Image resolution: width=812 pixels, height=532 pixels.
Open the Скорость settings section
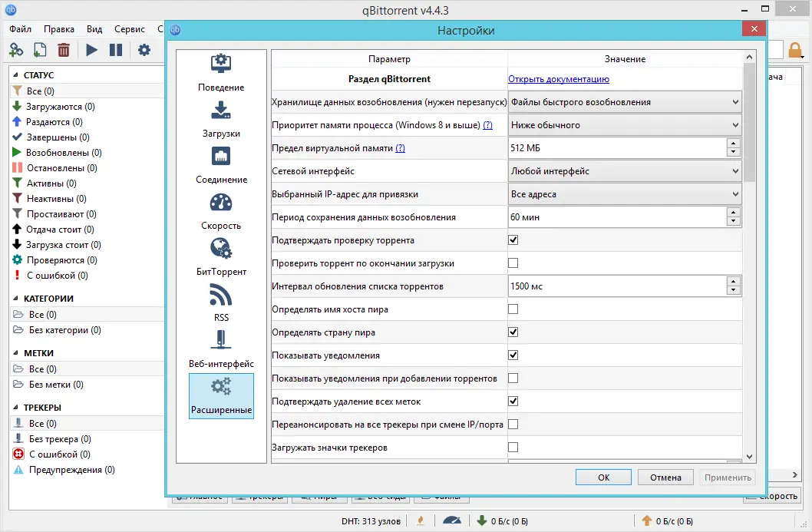pyautogui.click(x=221, y=211)
